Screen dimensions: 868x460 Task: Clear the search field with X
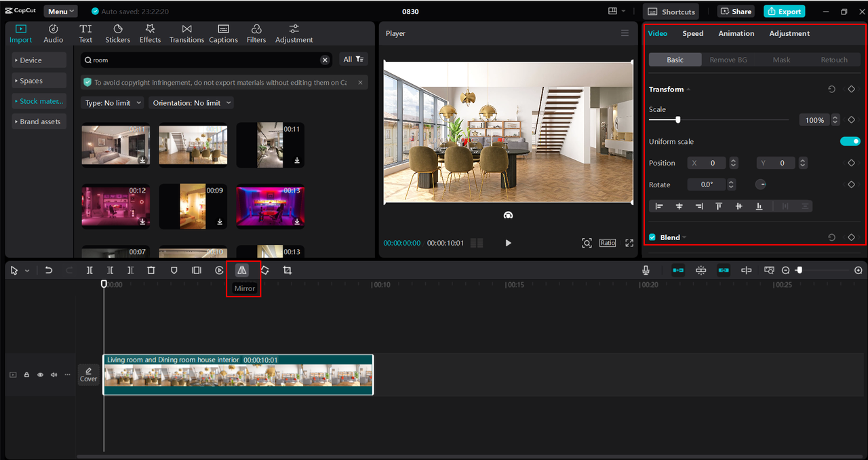pos(325,60)
